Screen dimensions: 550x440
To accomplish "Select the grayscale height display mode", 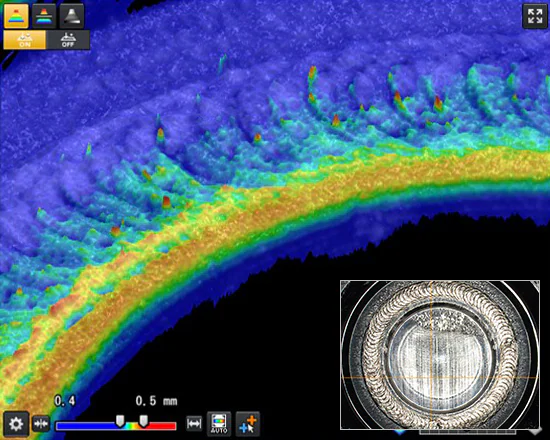I will [72, 16].
